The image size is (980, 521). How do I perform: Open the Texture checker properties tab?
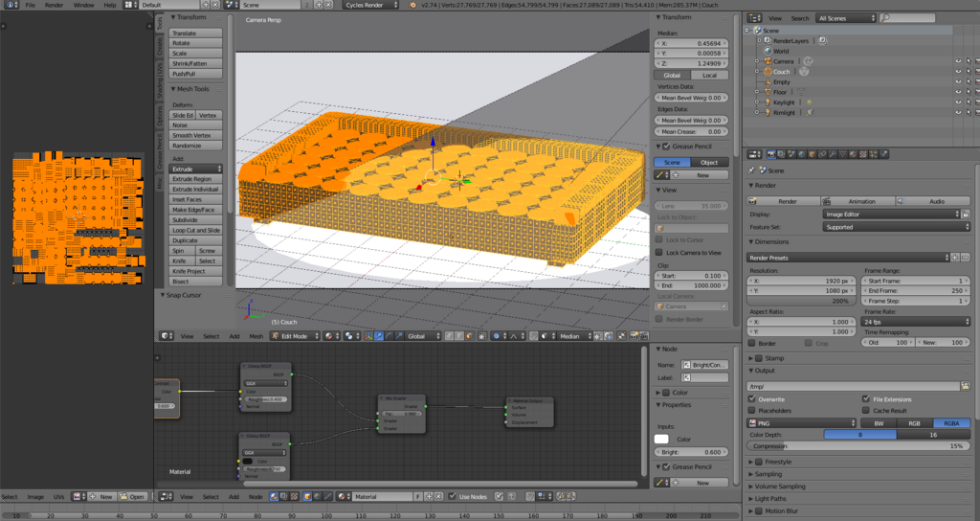[x=863, y=154]
